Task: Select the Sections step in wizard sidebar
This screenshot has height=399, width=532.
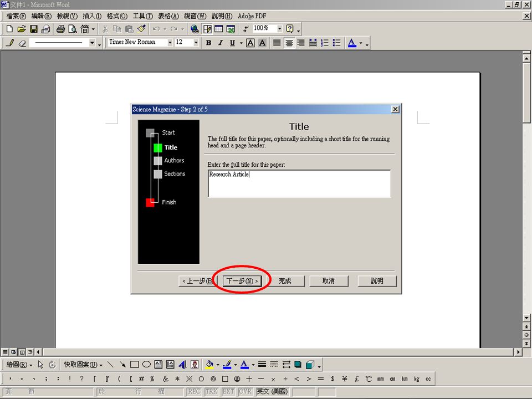Action: pyautogui.click(x=170, y=173)
